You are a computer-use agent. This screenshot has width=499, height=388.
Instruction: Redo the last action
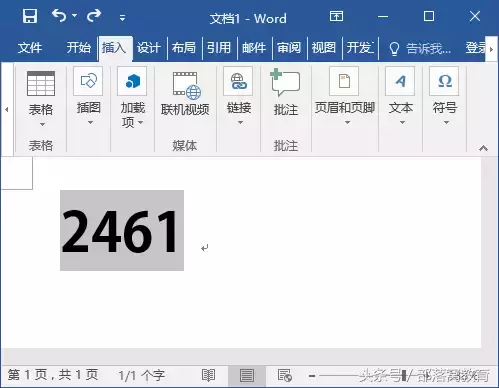94,16
